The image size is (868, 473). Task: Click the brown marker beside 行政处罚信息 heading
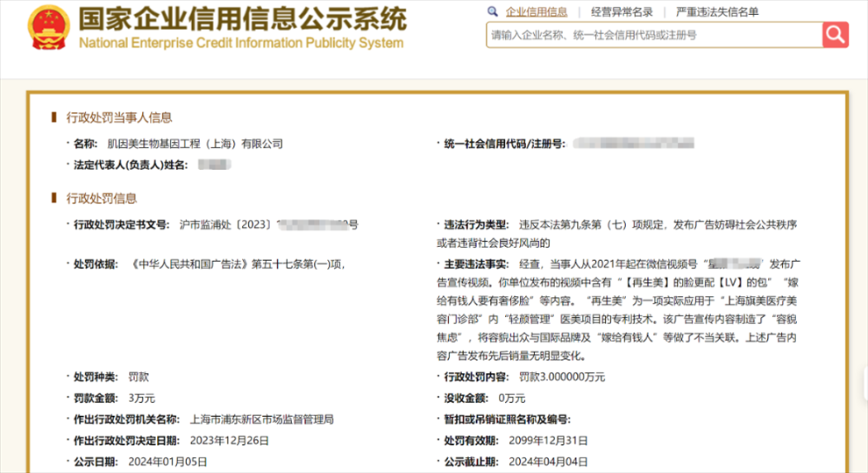tap(55, 198)
